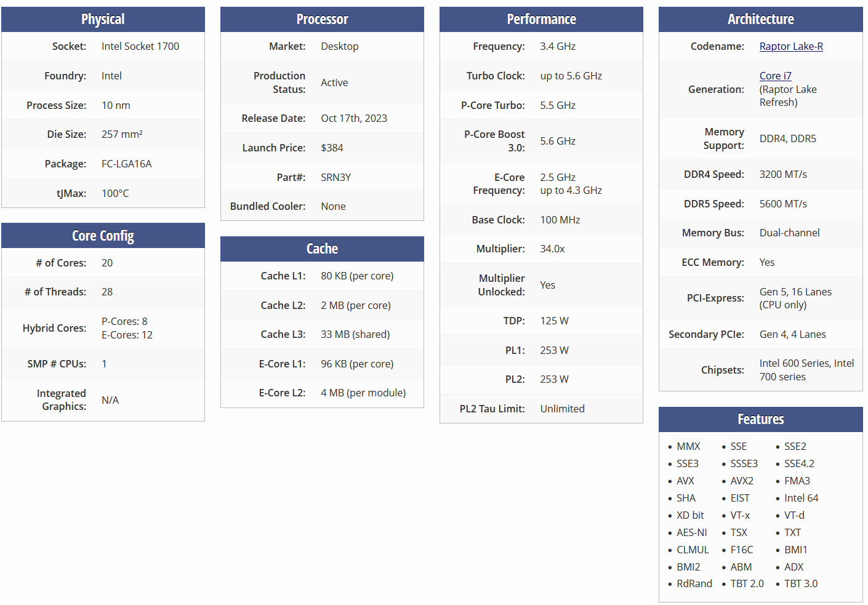868x605 pixels.
Task: Select the '3200 MT/s' DDR4 speed
Action: 783,174
